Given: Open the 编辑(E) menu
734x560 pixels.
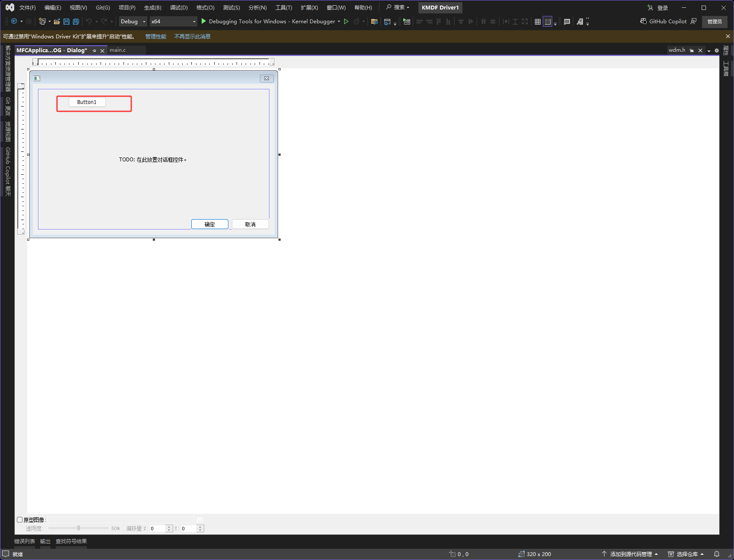Looking at the screenshot, I should (53, 7).
